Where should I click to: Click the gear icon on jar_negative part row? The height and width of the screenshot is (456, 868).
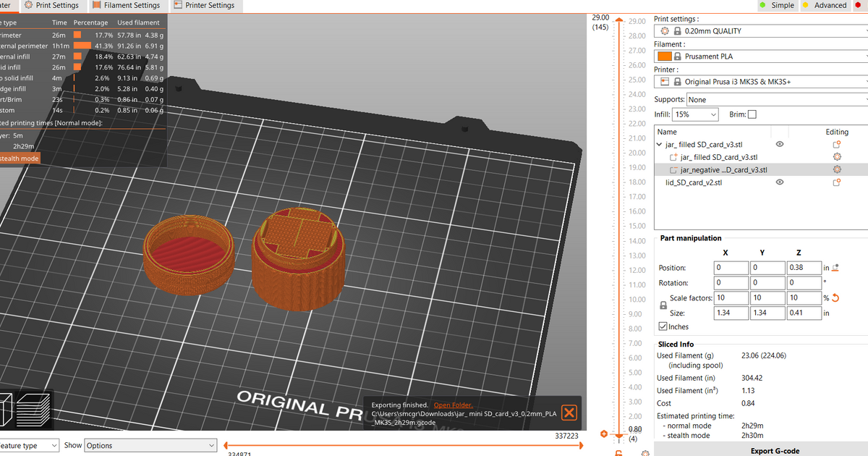click(x=837, y=169)
